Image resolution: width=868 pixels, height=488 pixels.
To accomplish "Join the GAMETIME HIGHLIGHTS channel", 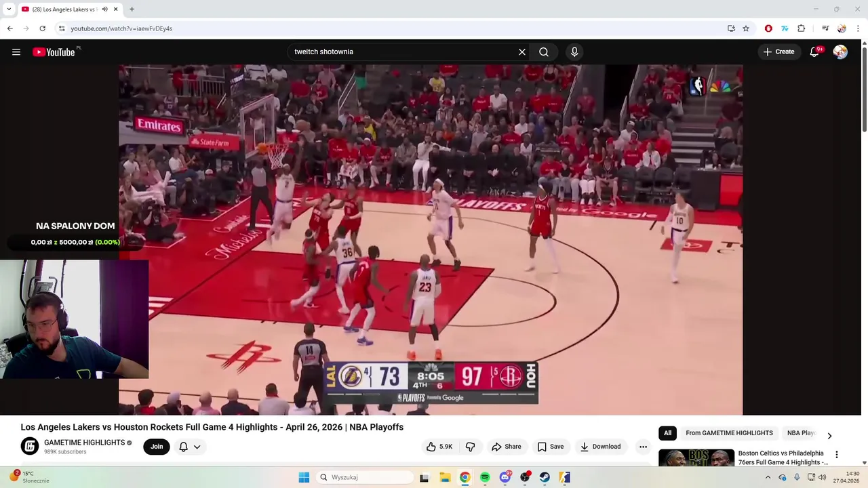I will click(157, 447).
